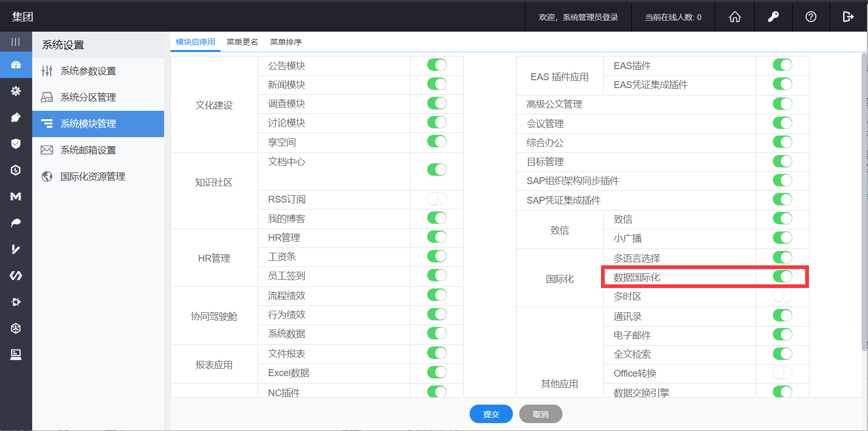Collapse sidebar using three-bar icon
The width and height of the screenshot is (868, 431).
tap(16, 42)
